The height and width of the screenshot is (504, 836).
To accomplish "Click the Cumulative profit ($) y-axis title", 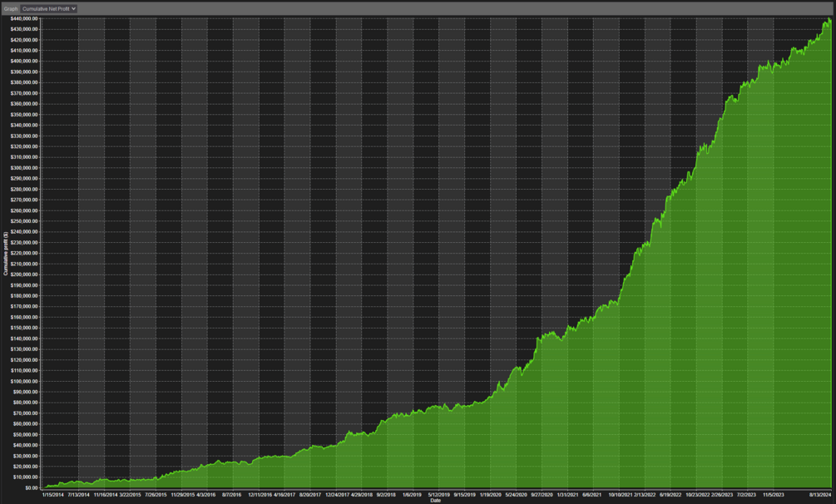I will (x=6, y=254).
